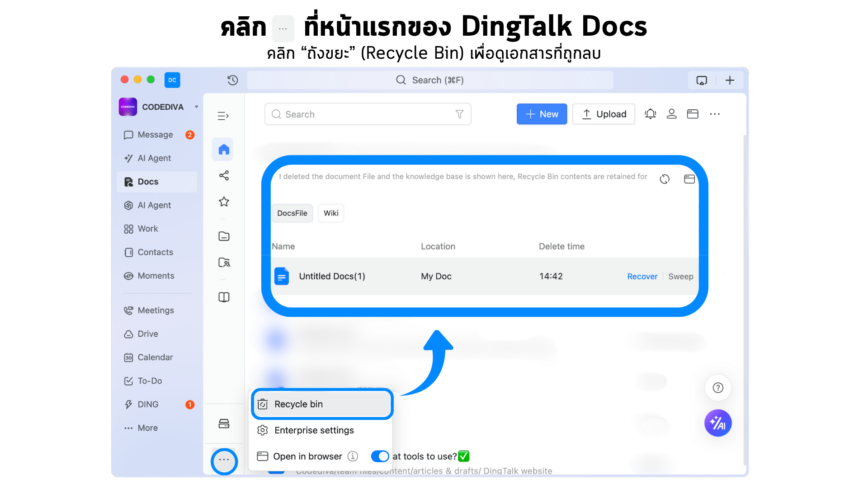Open the notification bell icon
This screenshot has height=488, width=868.
click(650, 114)
